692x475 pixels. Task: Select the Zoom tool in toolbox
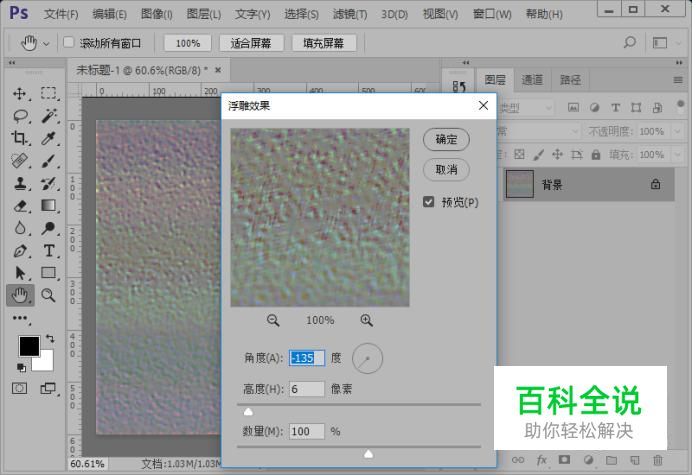tap(48, 295)
